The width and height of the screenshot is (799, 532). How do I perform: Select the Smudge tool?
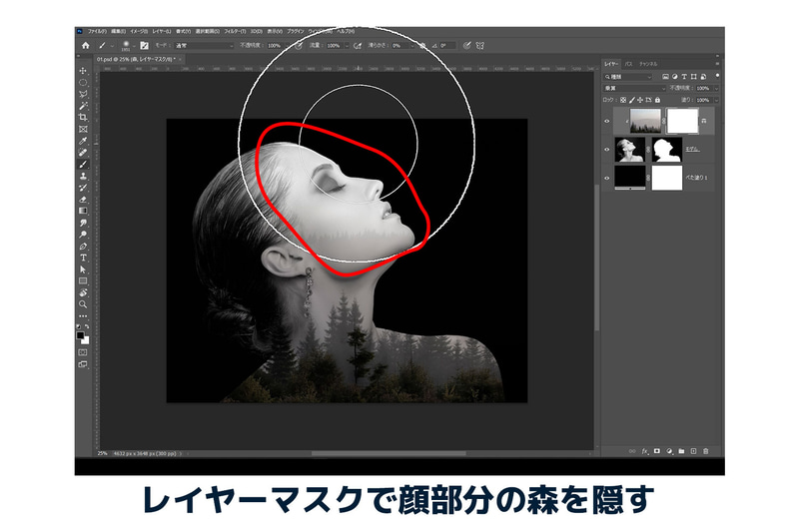[83, 223]
